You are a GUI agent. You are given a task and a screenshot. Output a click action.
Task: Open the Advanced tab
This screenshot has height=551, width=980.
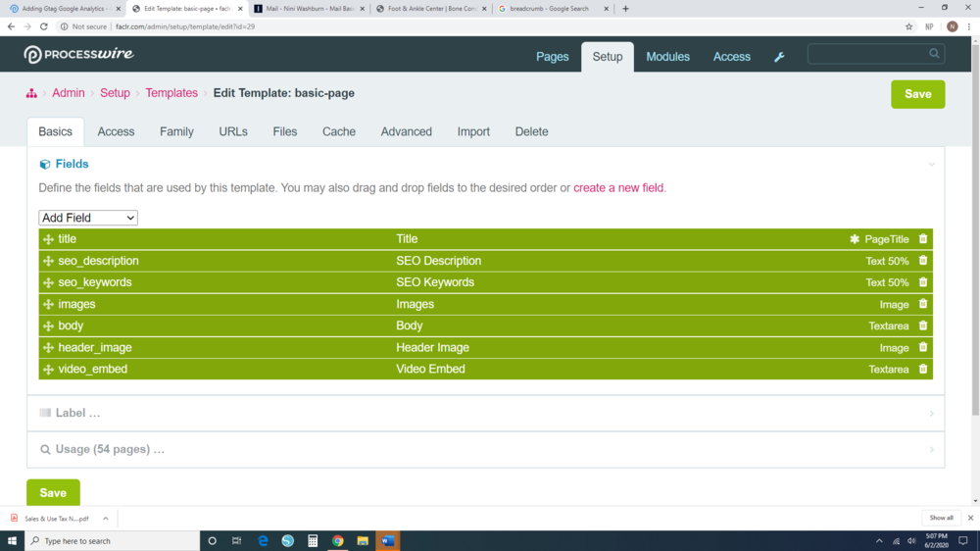click(x=406, y=131)
